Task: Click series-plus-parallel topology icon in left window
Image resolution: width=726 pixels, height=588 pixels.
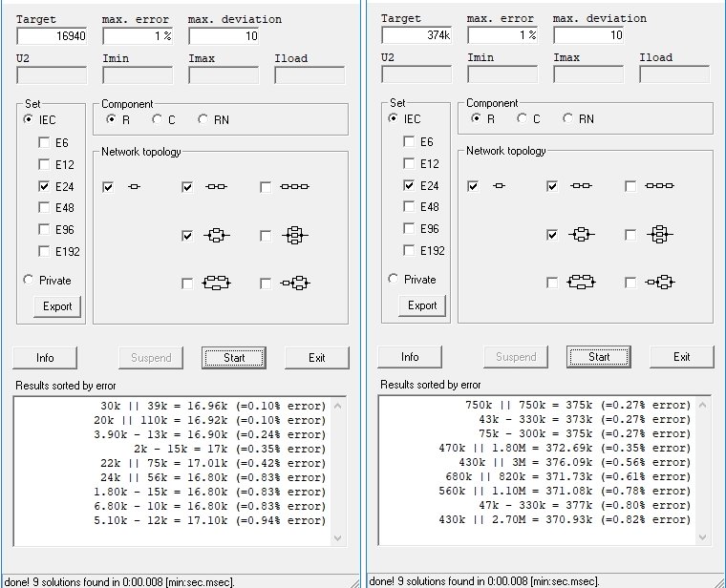Action: 295,283
